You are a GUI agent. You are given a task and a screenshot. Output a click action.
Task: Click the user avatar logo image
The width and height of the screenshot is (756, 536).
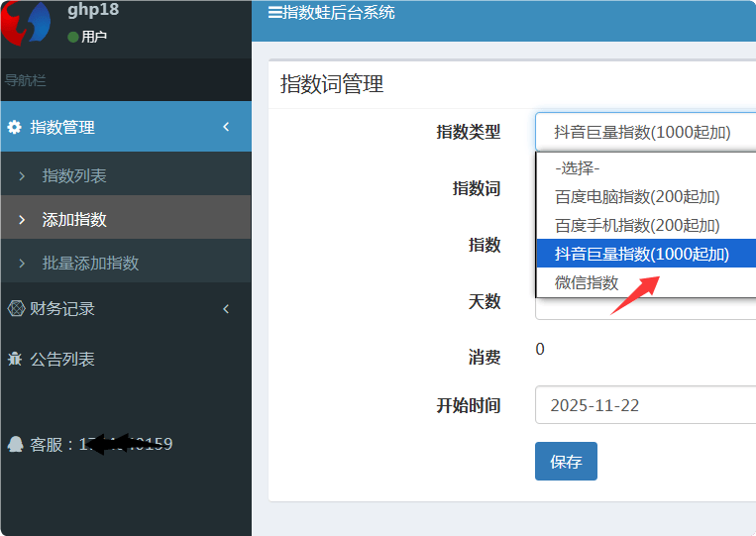pos(25,22)
